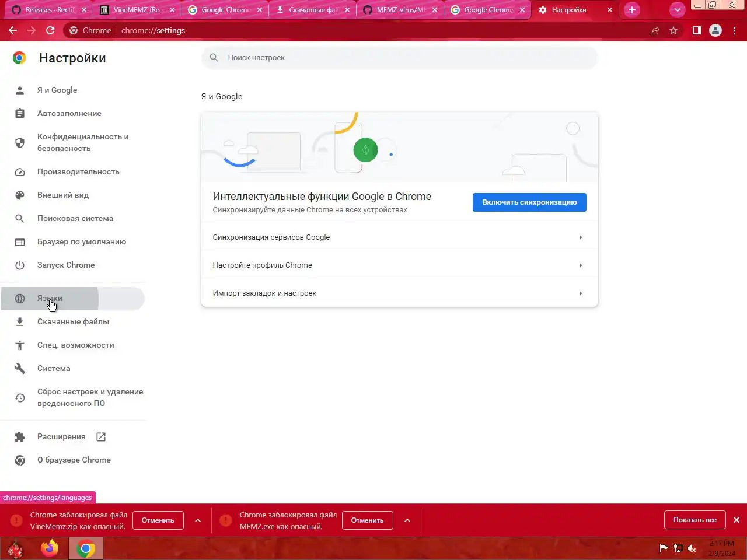Click the Поисковая система magnifier icon
The height and width of the screenshot is (560, 747).
20,219
